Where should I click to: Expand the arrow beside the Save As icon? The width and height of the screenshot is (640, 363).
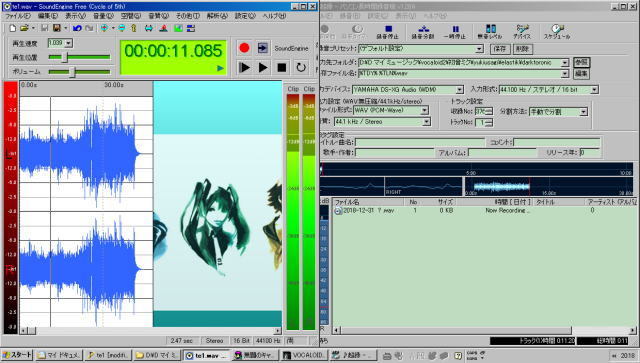point(65,28)
